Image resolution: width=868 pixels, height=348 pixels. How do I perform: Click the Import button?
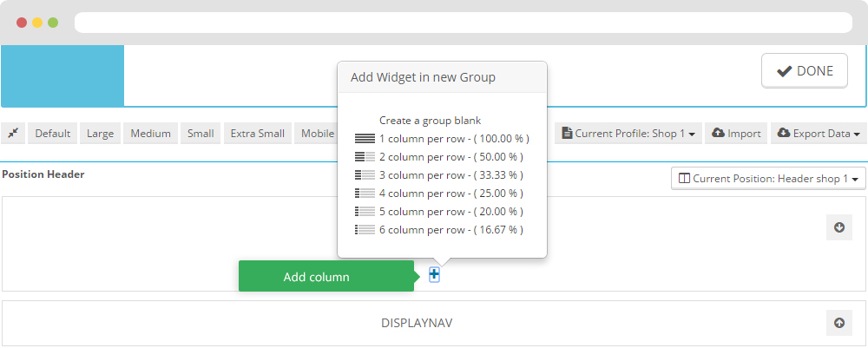[x=736, y=134]
